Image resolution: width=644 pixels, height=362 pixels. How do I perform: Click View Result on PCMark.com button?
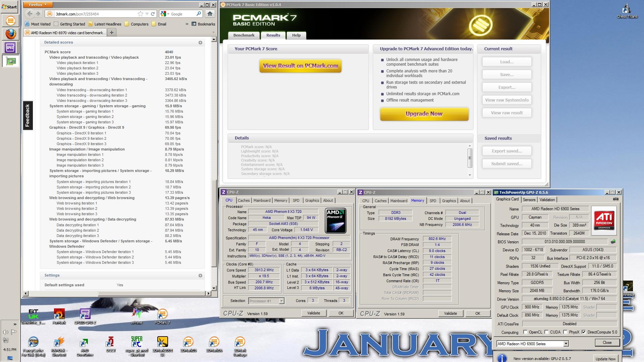pyautogui.click(x=301, y=66)
